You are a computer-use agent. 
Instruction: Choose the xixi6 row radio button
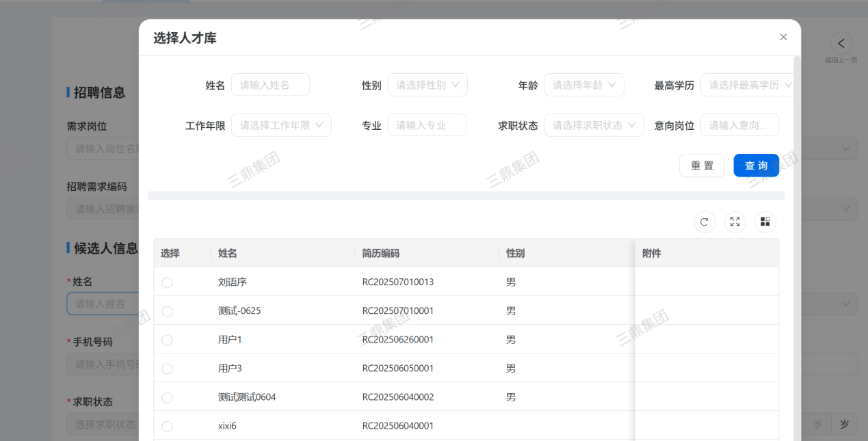(x=167, y=426)
